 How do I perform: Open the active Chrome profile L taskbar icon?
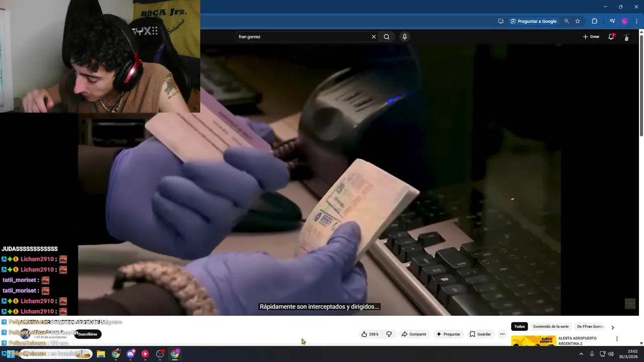(175, 354)
